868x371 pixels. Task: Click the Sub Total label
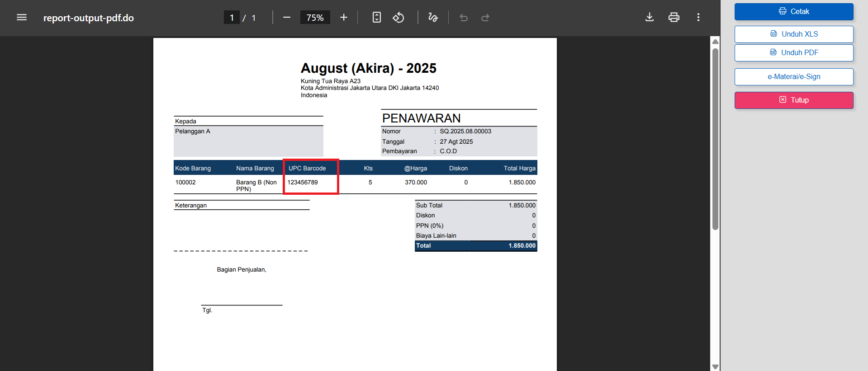pos(429,206)
